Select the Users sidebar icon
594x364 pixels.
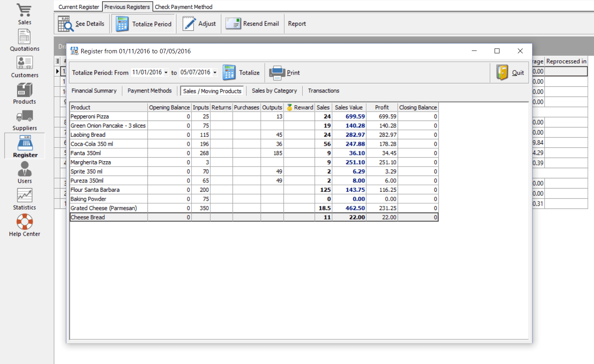[24, 171]
